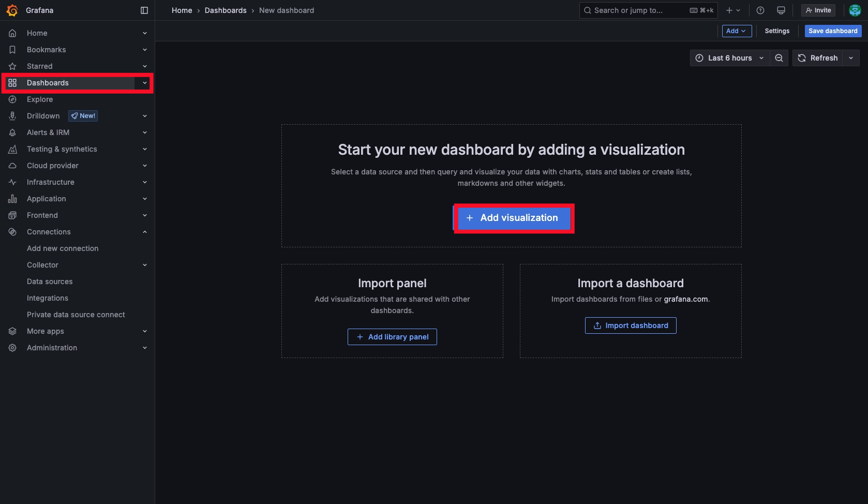Image resolution: width=868 pixels, height=504 pixels.
Task: Click the Add library panel button
Action: tap(392, 337)
